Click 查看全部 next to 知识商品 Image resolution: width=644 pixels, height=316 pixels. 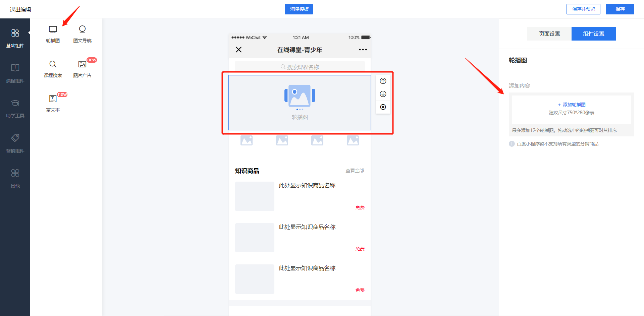click(x=355, y=171)
